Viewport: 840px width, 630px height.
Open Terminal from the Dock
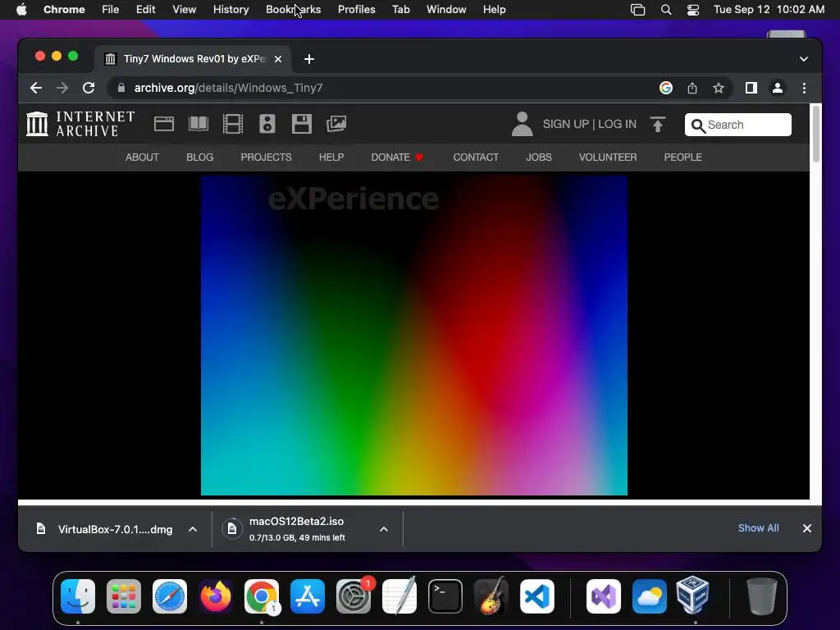445,596
